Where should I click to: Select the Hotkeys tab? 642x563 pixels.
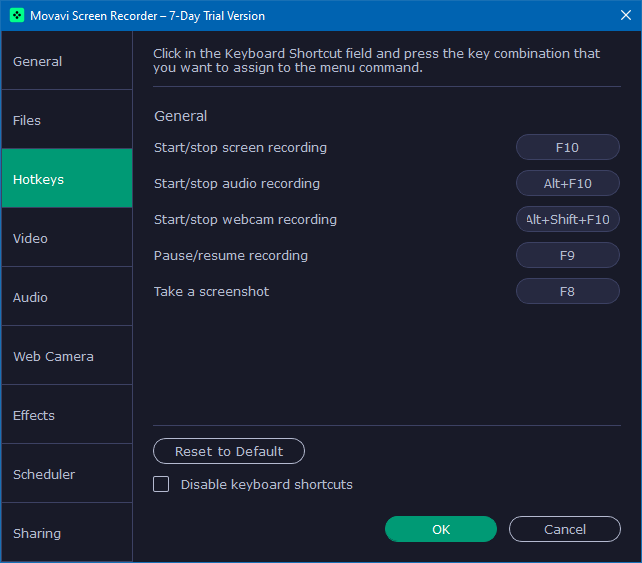click(x=67, y=179)
